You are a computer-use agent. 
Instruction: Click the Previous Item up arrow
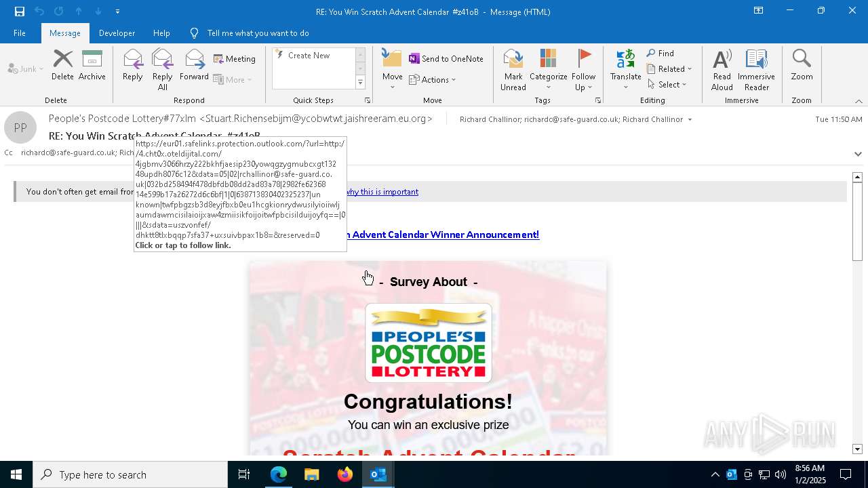(x=79, y=12)
